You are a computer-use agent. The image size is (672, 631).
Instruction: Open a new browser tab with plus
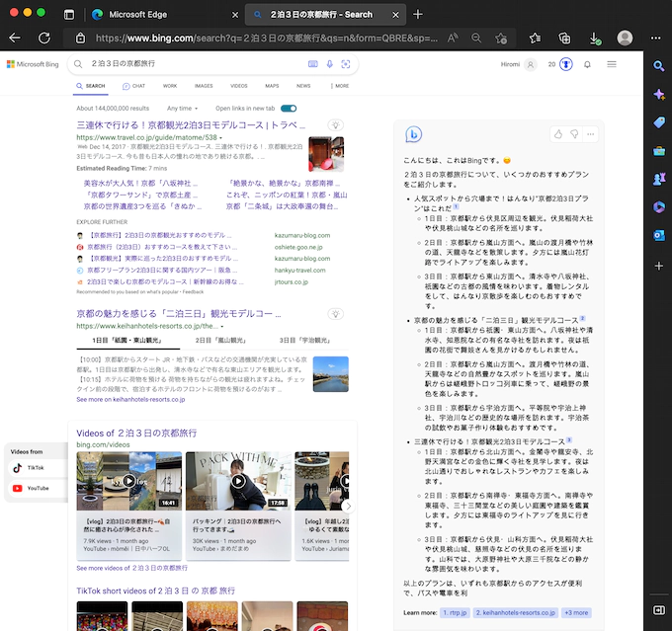click(418, 15)
